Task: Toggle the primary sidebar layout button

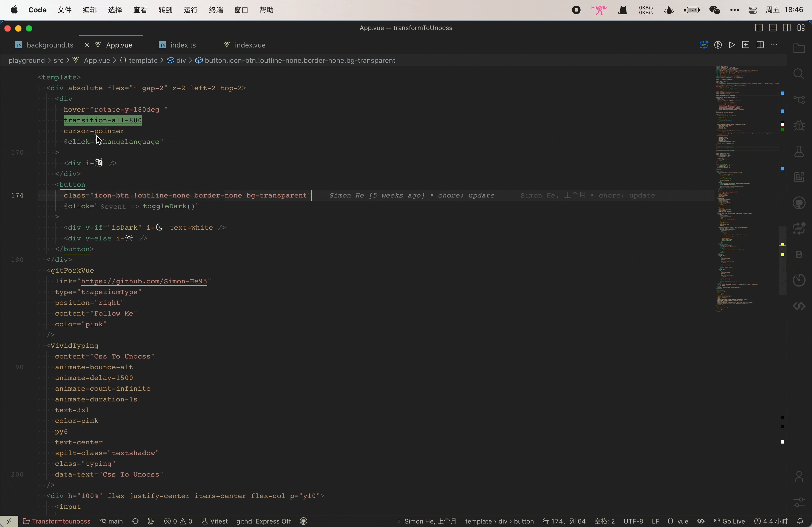Action: tap(759, 28)
